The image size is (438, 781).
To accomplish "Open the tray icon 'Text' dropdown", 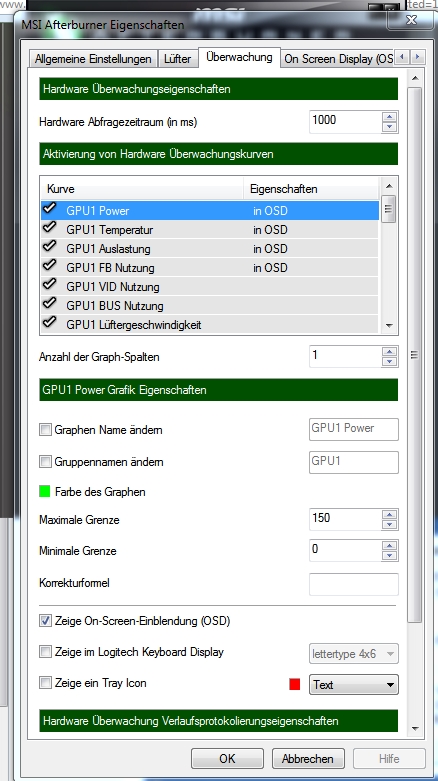I will (x=354, y=684).
